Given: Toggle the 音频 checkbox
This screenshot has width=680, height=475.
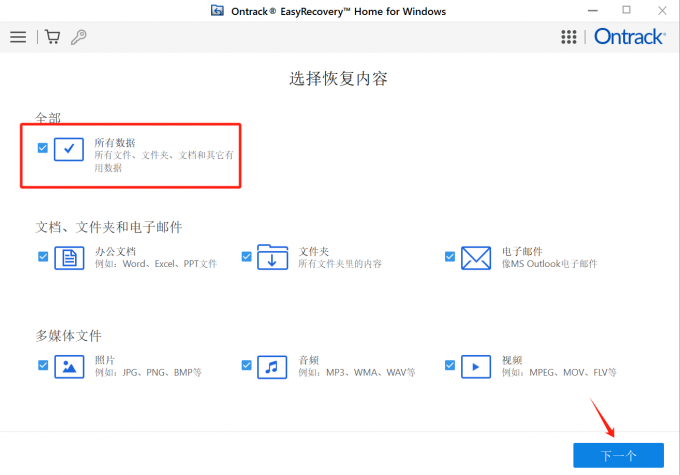Looking at the screenshot, I should pyautogui.click(x=246, y=365).
